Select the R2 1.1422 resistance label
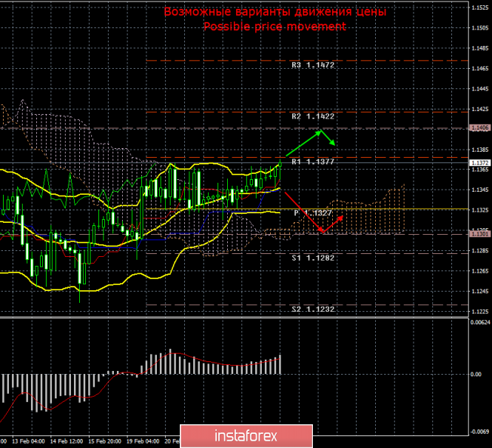Viewport: 492px width, 448px height. pyautogui.click(x=313, y=116)
